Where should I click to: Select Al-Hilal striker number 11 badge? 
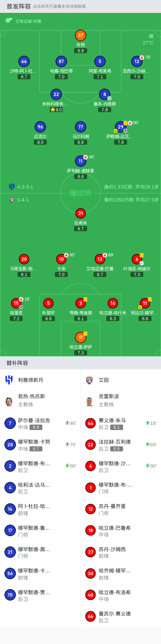pyautogui.click(x=80, y=161)
